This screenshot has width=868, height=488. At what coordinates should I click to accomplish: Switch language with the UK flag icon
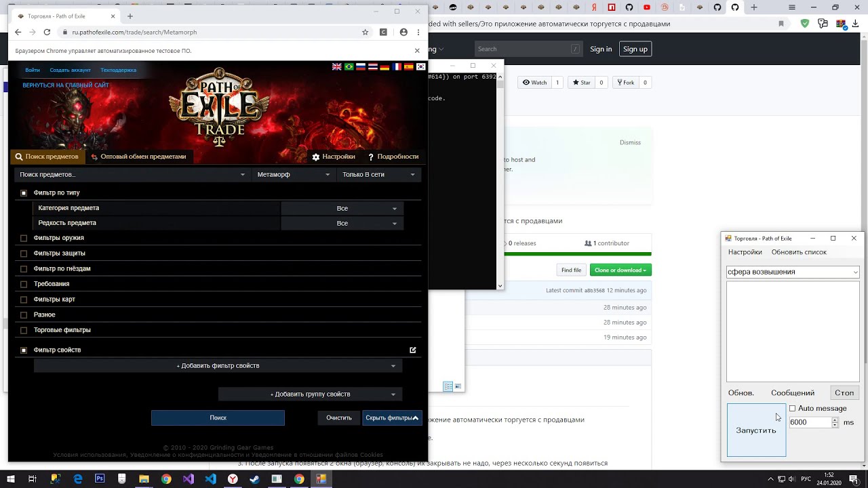337,66
